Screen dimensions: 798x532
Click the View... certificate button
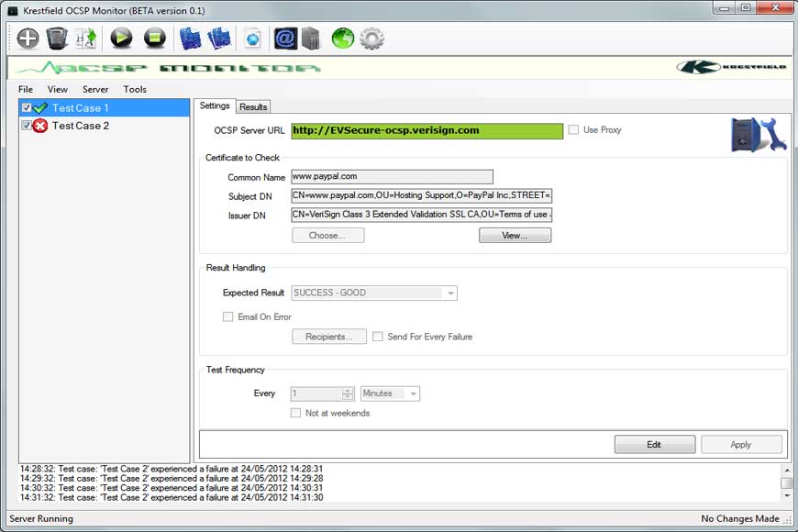click(515, 235)
